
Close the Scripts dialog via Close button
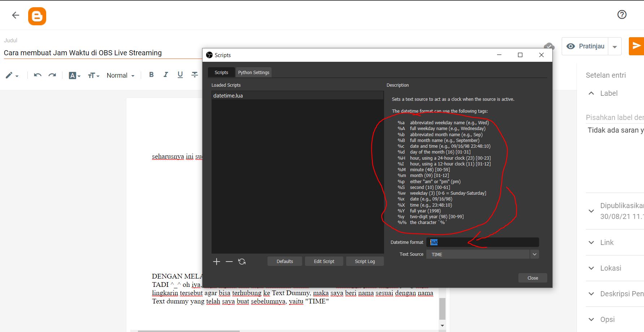coord(533,278)
